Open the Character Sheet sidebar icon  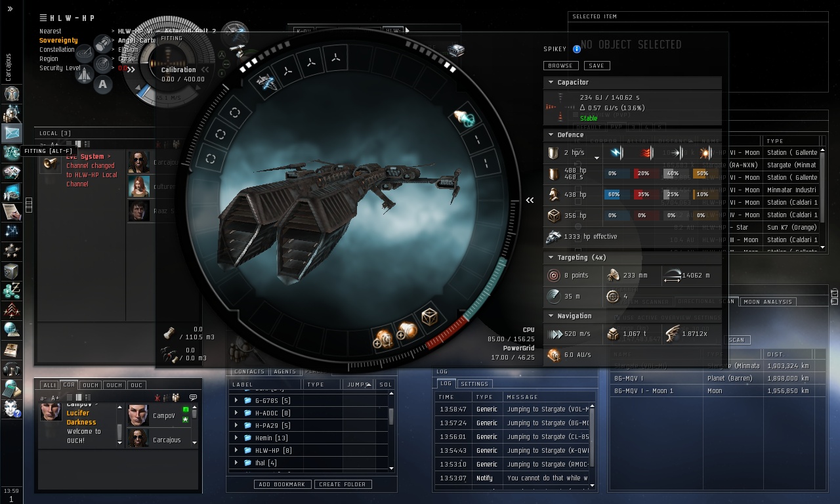12,94
